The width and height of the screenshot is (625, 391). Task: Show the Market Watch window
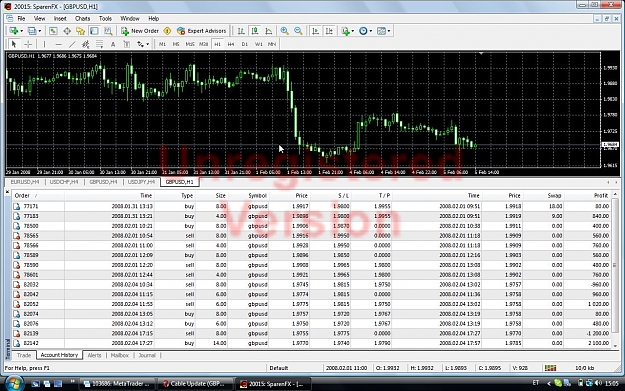pyautogui.click(x=53, y=31)
